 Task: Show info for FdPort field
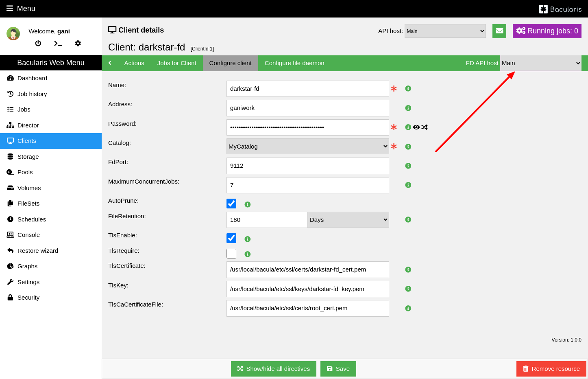[x=408, y=166]
